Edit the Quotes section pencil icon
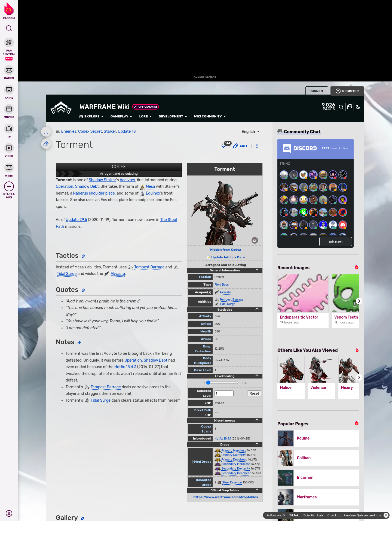 (x=83, y=290)
